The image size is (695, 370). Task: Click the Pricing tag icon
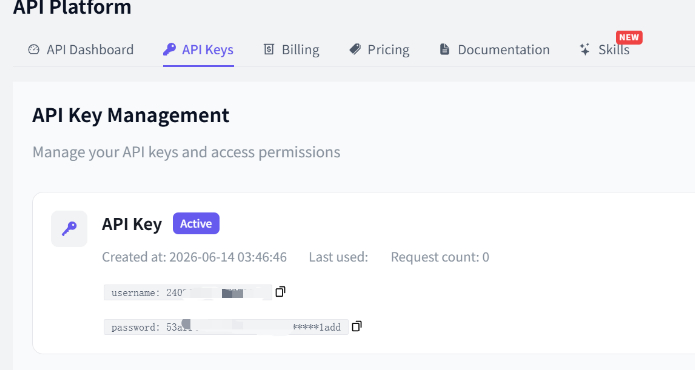pos(355,49)
